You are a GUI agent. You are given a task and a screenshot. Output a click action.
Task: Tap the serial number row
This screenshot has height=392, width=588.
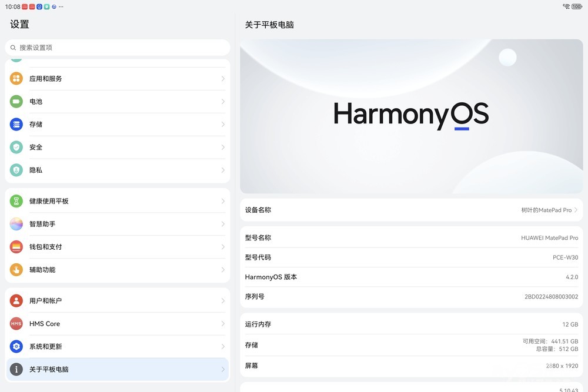tap(411, 297)
